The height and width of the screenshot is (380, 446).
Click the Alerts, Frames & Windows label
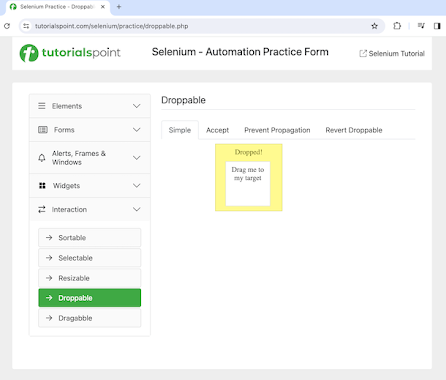click(x=79, y=158)
